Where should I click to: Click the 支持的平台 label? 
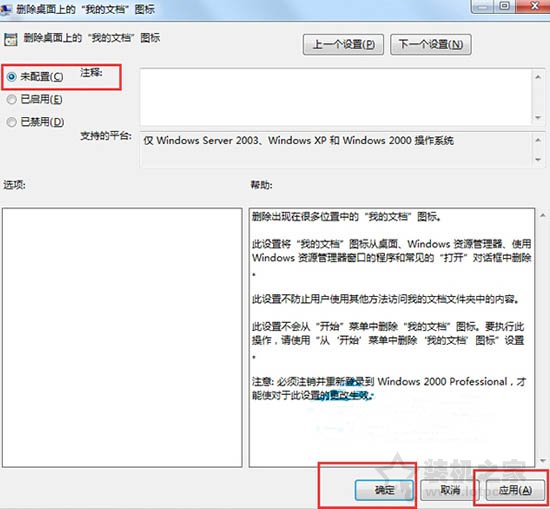tap(106, 135)
